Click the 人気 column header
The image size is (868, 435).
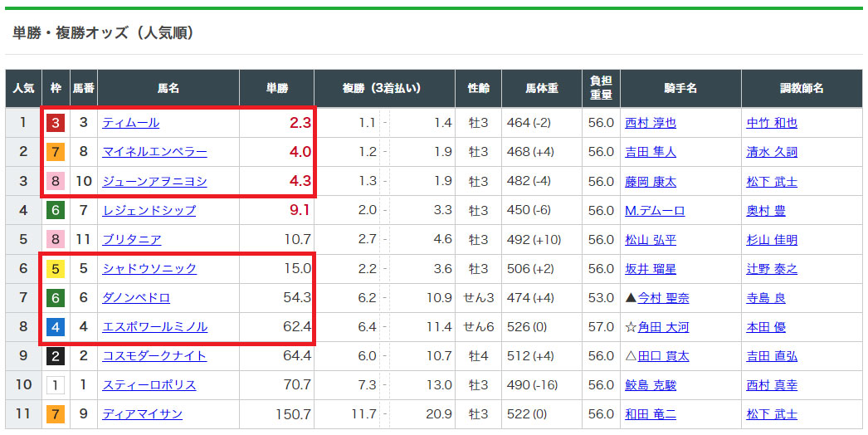coord(23,88)
